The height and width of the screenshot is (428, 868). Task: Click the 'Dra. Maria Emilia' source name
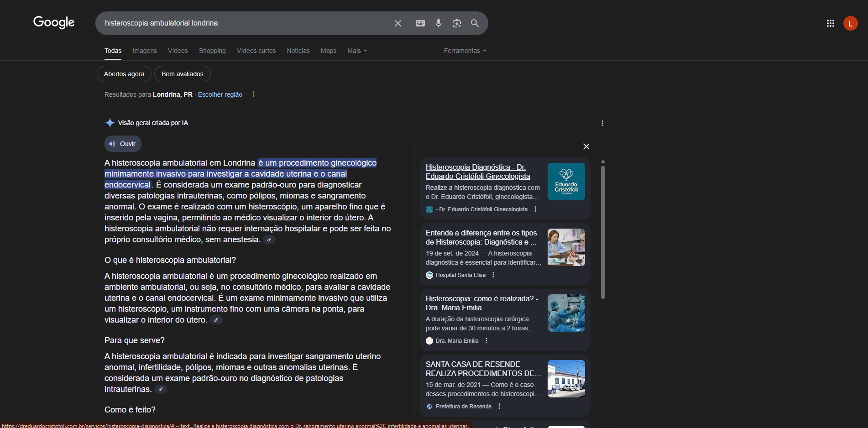click(x=457, y=341)
